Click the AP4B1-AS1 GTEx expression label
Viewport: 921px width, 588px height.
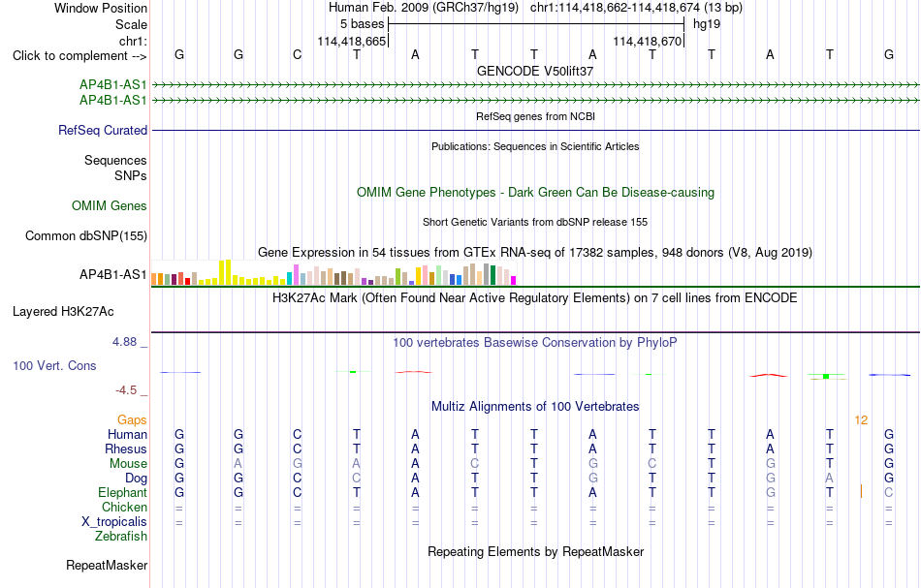coord(113,275)
